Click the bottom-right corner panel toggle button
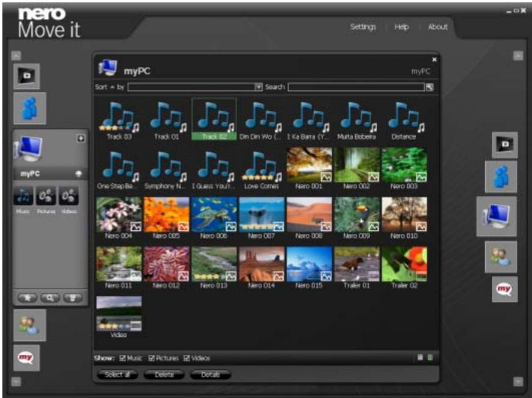 click(x=518, y=382)
